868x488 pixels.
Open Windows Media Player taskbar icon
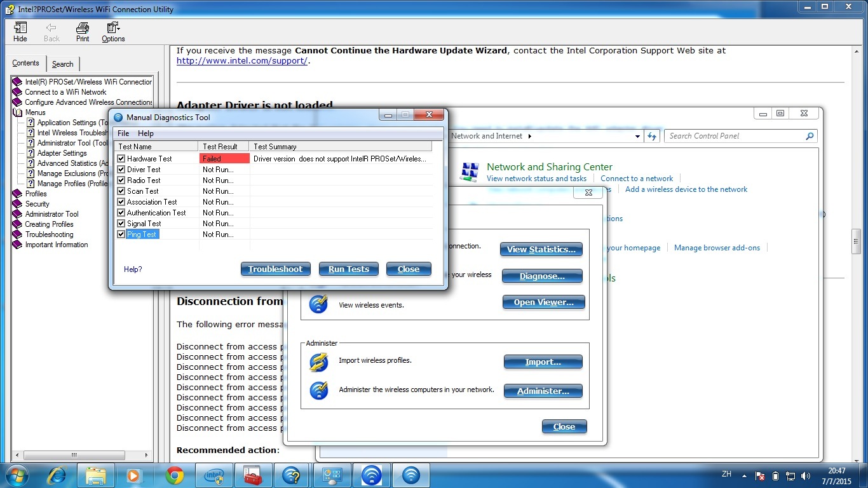coord(133,475)
